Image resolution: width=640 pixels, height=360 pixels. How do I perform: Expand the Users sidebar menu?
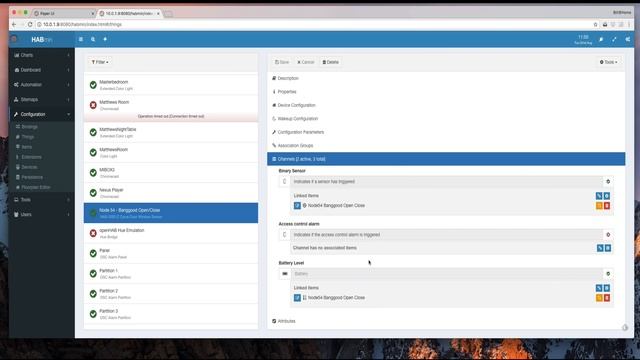41,214
